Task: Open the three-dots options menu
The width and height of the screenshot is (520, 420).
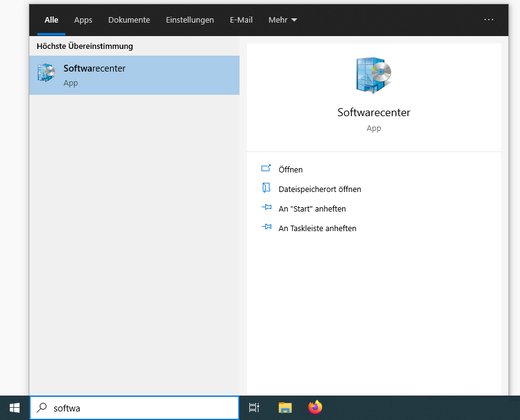Action: tap(488, 20)
